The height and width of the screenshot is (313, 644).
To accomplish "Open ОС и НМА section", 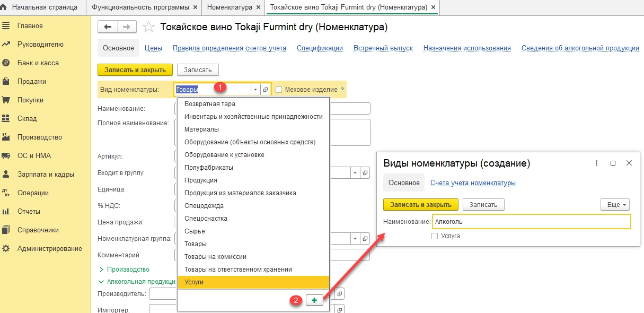I will coord(34,155).
